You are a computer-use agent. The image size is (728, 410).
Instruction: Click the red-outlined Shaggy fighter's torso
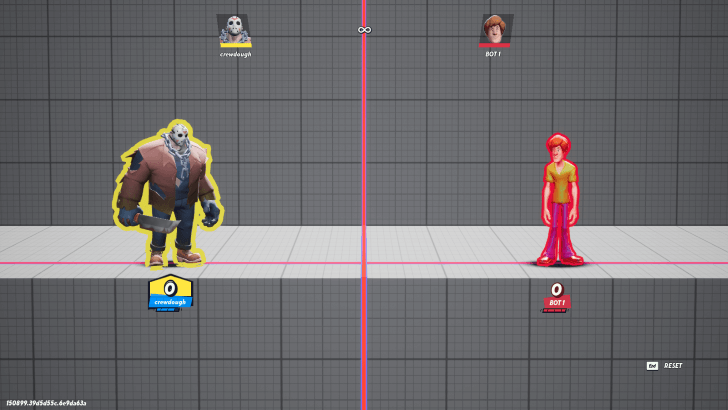561,183
